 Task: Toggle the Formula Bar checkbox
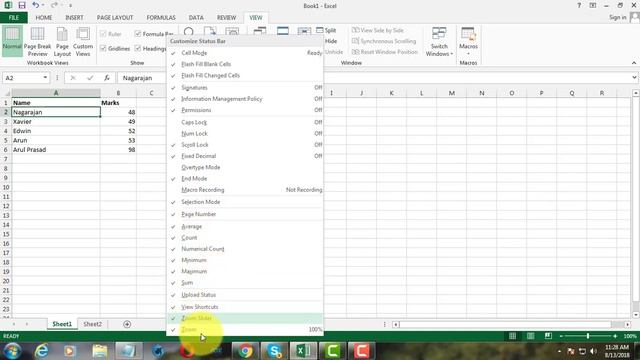(x=138, y=33)
